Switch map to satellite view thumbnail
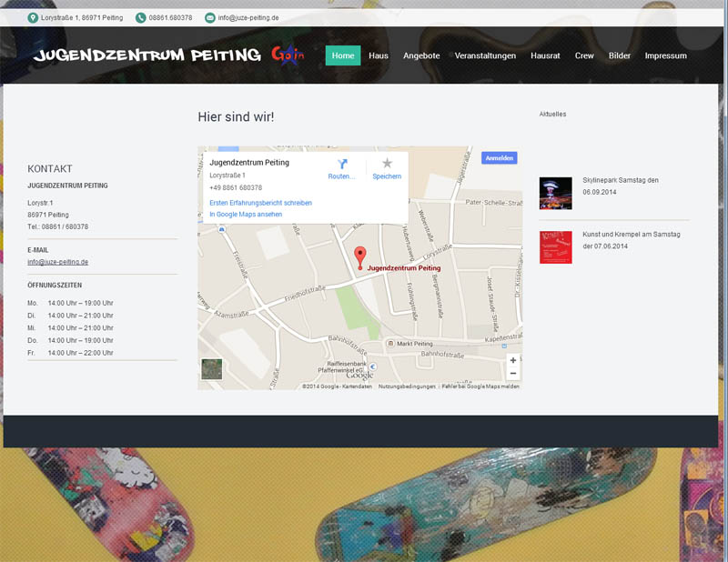The width and height of the screenshot is (728, 562). pos(212,369)
